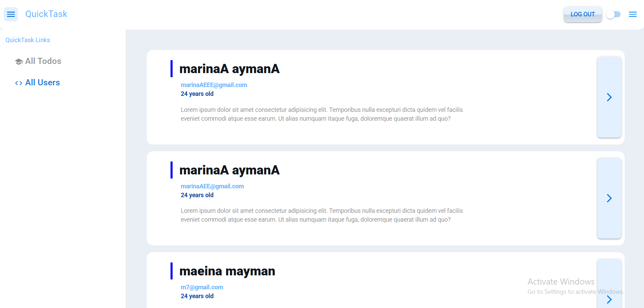Screen dimensions: 644x308
Task: Open the All Todos menu item
Action: (x=43, y=61)
